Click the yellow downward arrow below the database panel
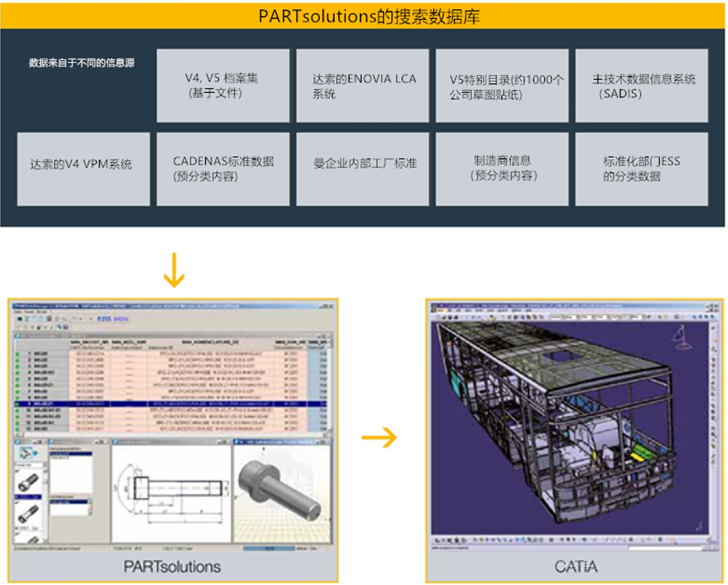 (x=174, y=270)
